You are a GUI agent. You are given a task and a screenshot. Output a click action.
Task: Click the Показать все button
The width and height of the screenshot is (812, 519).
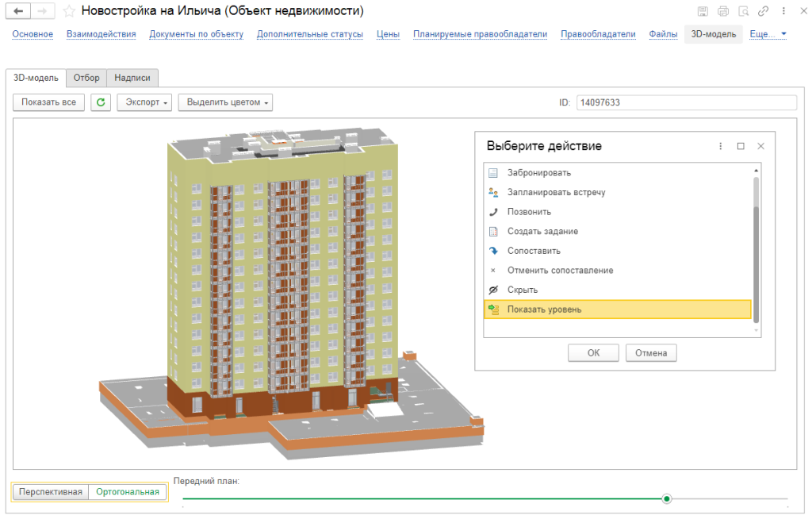click(x=49, y=102)
